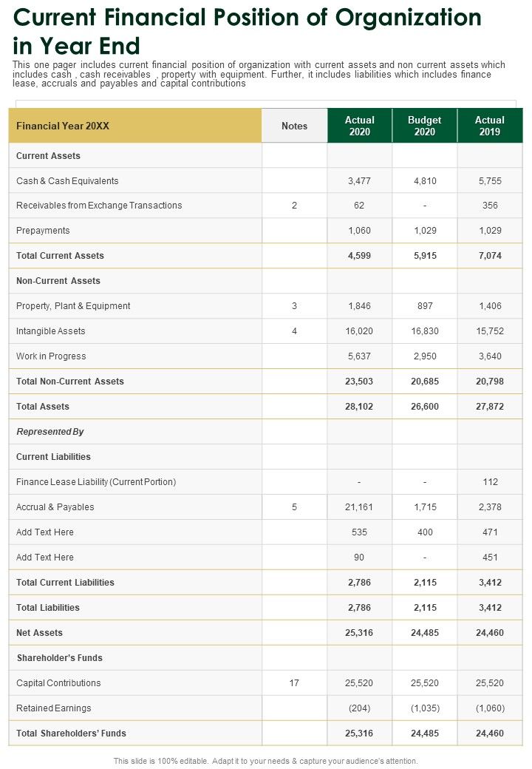The width and height of the screenshot is (532, 769).
Task: Click the 'Financial Year 20XX' header cell
Action: coord(135,126)
